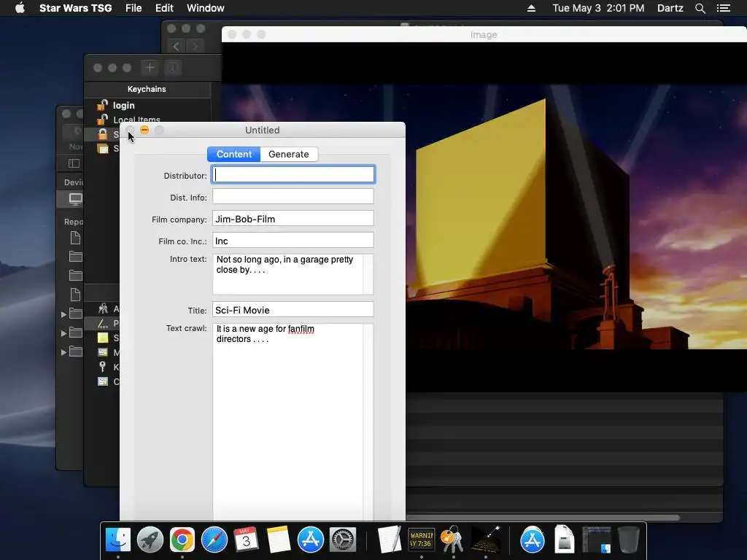Image resolution: width=747 pixels, height=560 pixels.
Task: Select the Passwords category in Keychain Access
Action: 102,323
